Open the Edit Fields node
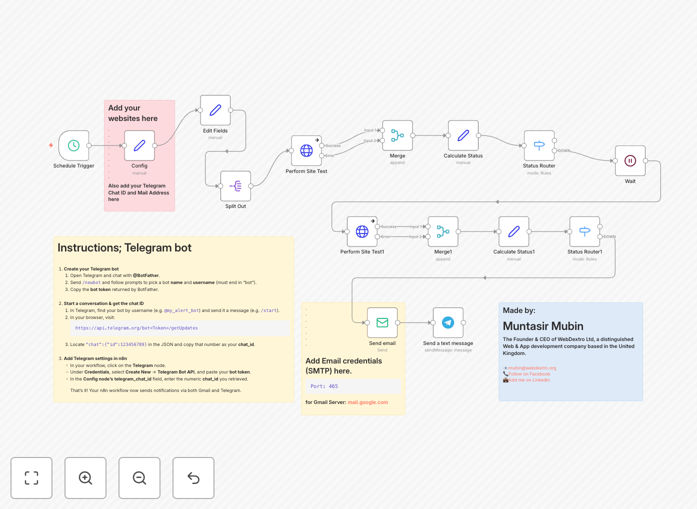This screenshot has width=697, height=509. pos(215,110)
